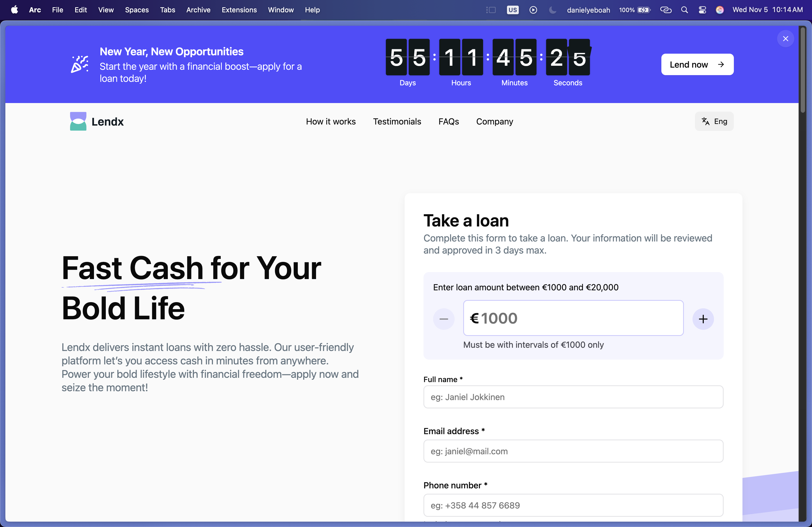The width and height of the screenshot is (812, 527).
Task: Decrease loan amount with minus button
Action: [x=444, y=319]
